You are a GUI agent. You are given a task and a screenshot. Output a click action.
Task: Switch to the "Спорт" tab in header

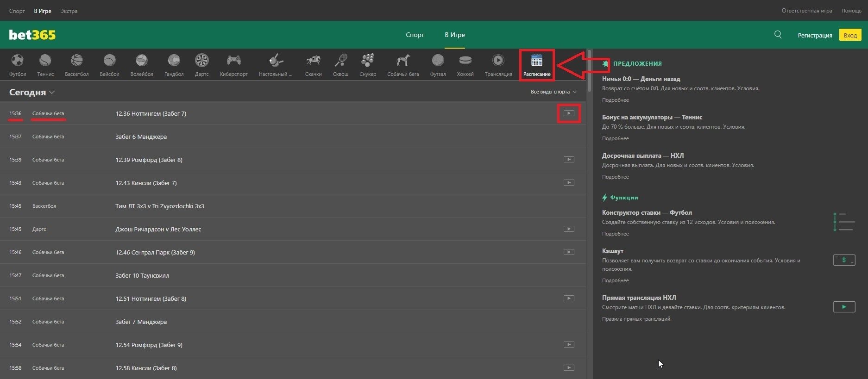point(415,35)
